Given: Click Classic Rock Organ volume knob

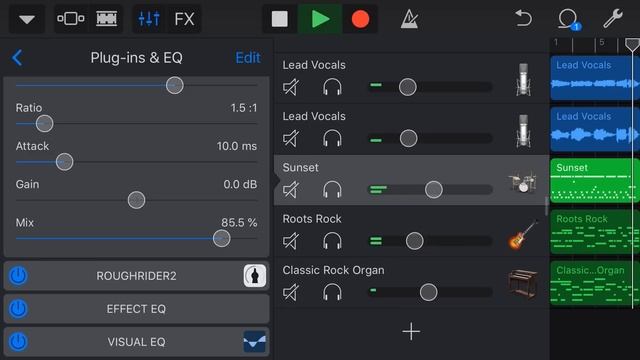Looking at the screenshot, I should tap(429, 292).
